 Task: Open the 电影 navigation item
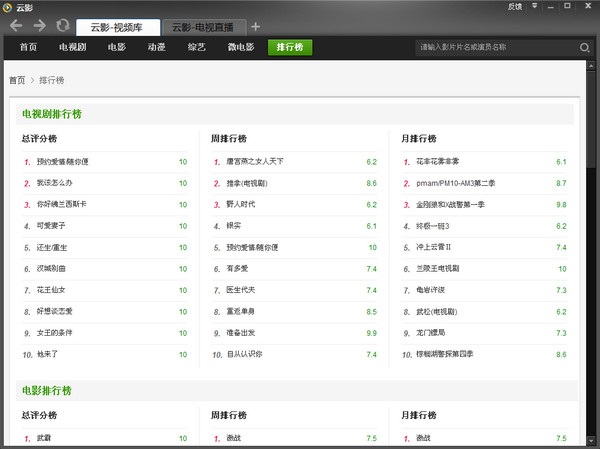[x=117, y=47]
